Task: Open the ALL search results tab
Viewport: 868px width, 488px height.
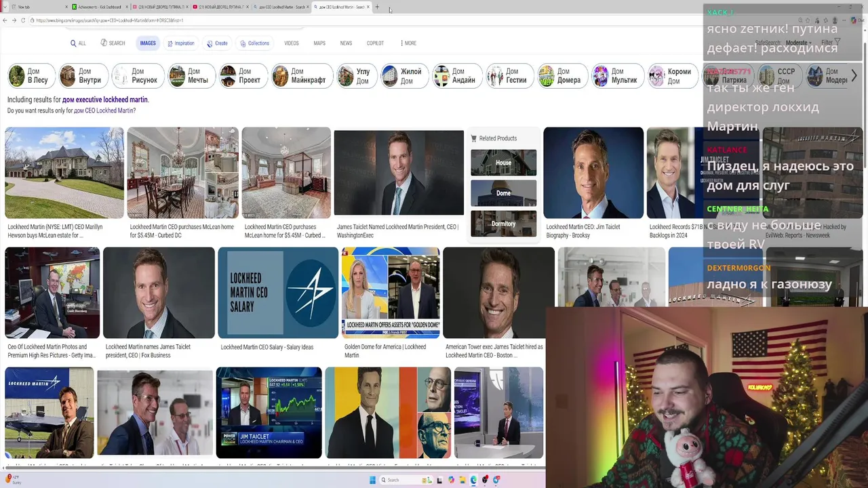Action: click(x=78, y=43)
